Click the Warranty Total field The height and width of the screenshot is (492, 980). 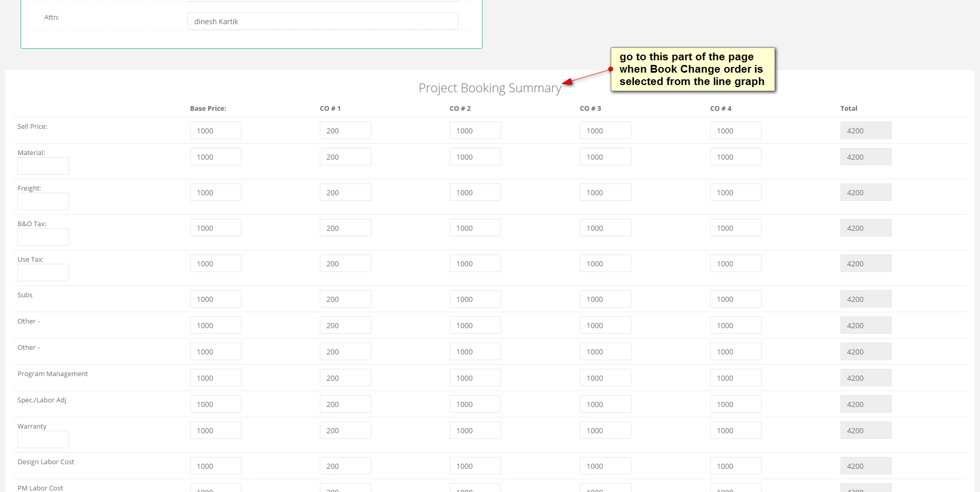(x=866, y=431)
